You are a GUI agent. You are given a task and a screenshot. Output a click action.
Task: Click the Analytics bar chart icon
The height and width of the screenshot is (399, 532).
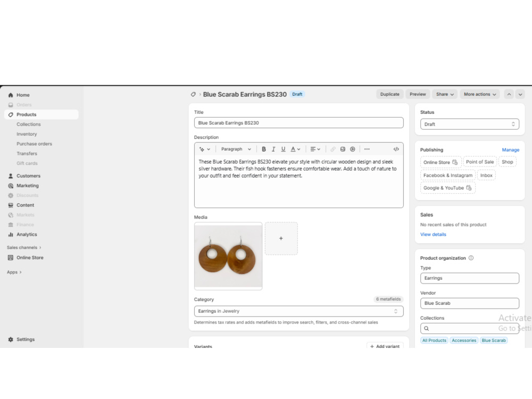(x=11, y=235)
